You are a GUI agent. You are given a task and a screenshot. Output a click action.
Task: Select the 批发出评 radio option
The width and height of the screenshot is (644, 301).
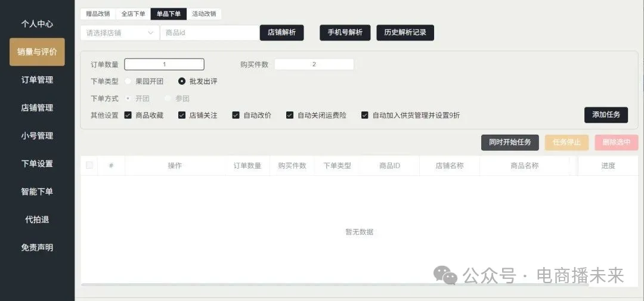(x=182, y=81)
